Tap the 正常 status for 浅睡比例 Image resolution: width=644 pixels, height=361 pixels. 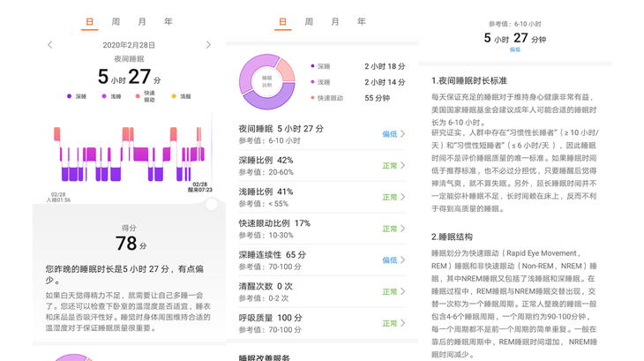point(389,198)
